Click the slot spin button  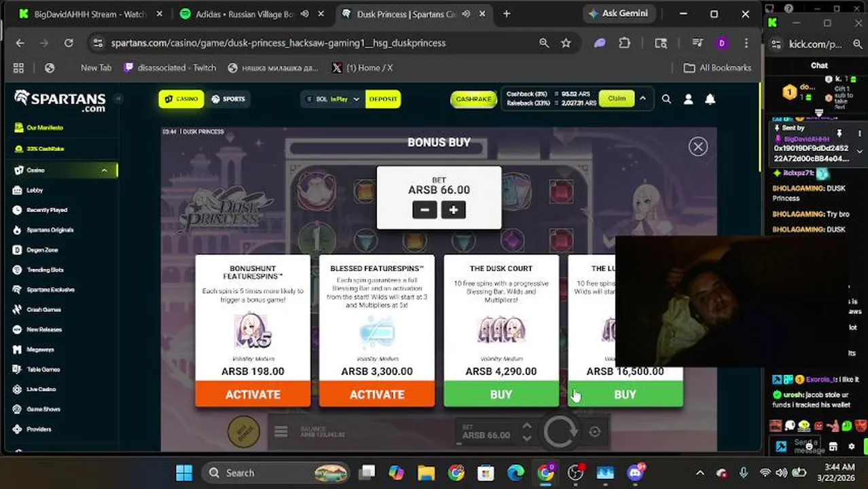click(x=560, y=432)
